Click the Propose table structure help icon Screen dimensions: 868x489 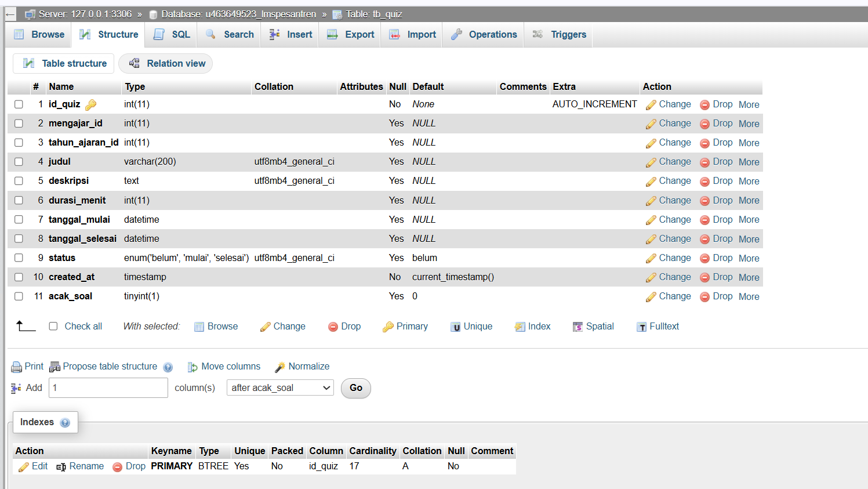point(168,367)
